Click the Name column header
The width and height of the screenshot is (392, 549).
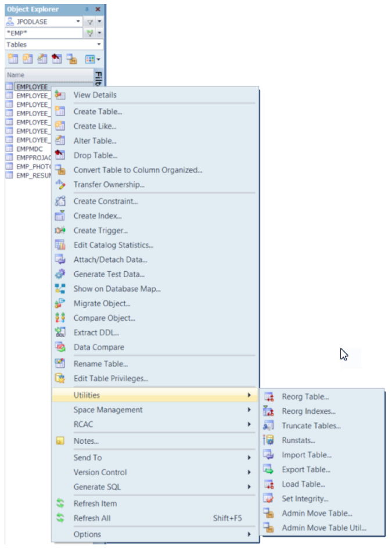coord(49,75)
